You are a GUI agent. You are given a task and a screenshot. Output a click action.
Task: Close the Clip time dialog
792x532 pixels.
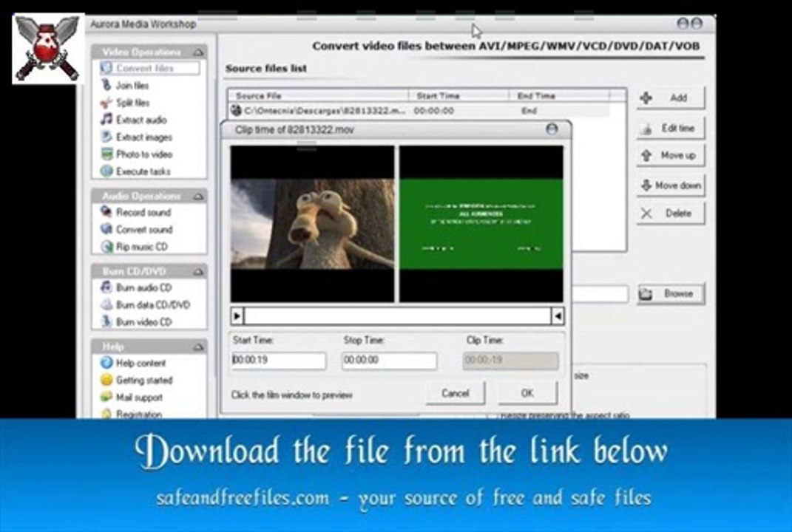[x=552, y=129]
